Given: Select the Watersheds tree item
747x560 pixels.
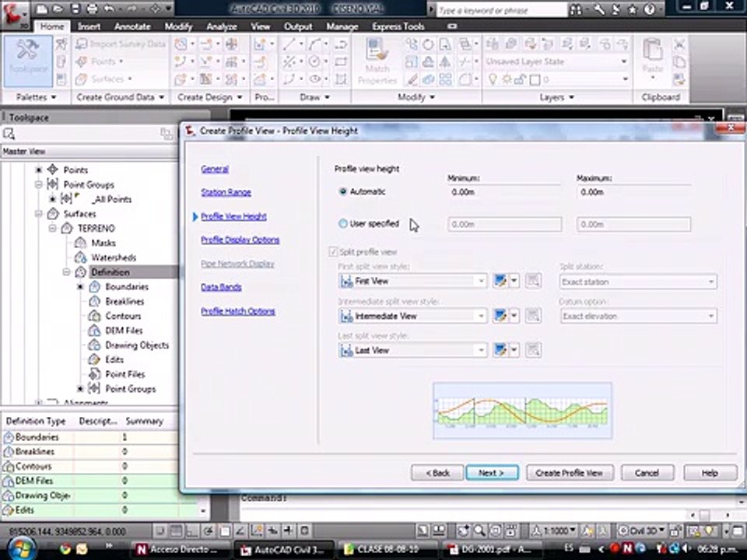Looking at the screenshot, I should pyautogui.click(x=114, y=257).
